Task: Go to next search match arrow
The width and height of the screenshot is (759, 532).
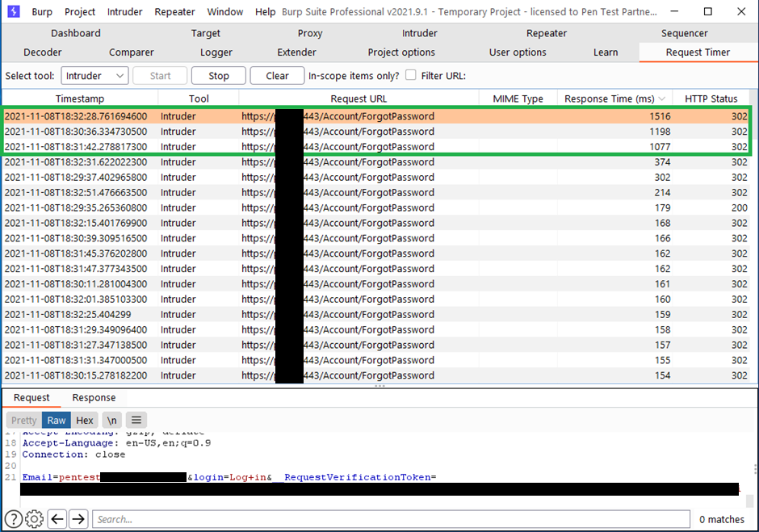Action: 78,519
